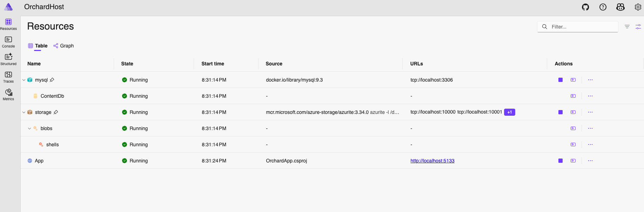644x212 pixels.
Task: Click the Running state of App
Action: tap(135, 161)
